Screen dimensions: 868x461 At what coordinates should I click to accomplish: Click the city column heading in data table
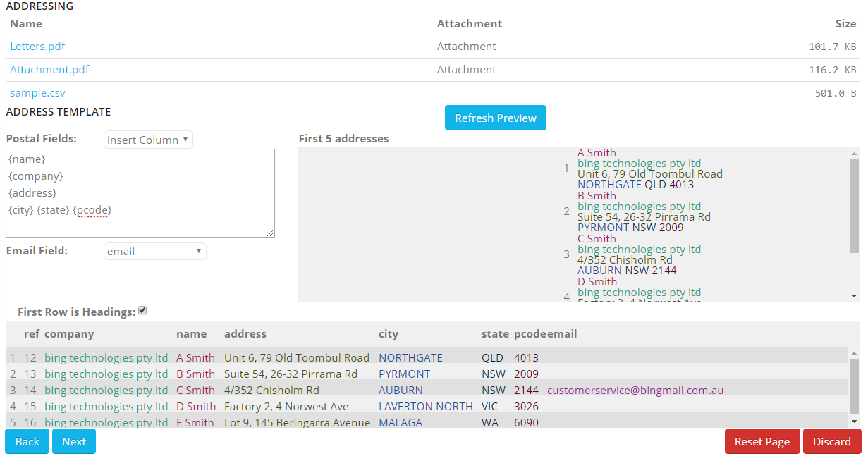pos(389,334)
